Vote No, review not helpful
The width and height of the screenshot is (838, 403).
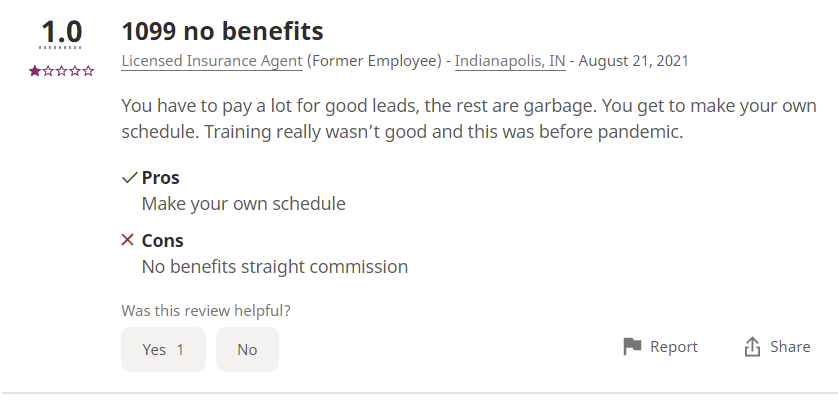click(247, 349)
